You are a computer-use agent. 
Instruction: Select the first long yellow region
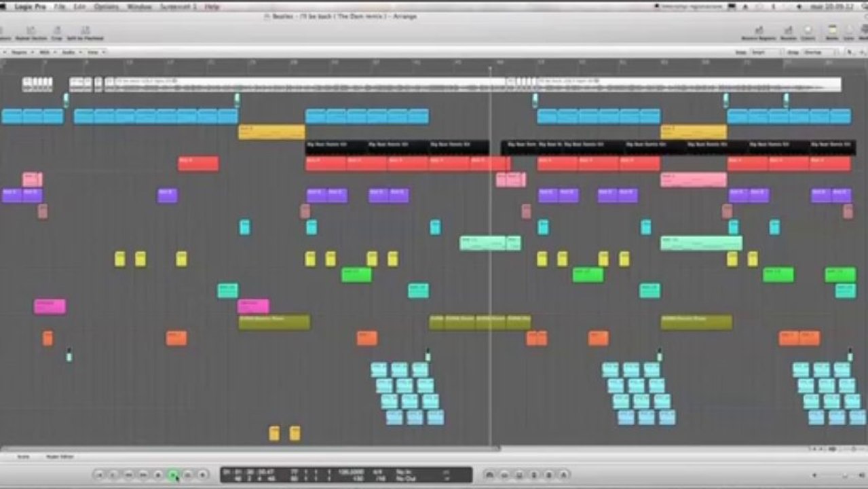click(271, 132)
